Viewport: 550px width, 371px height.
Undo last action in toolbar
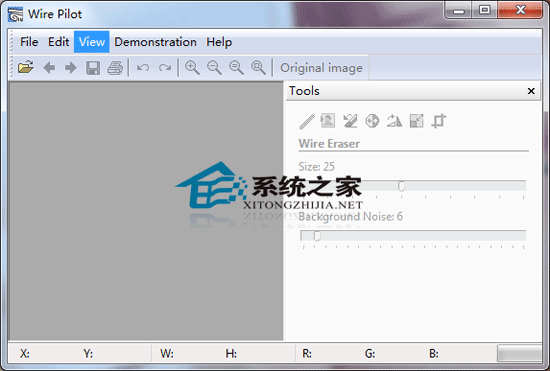tap(143, 67)
